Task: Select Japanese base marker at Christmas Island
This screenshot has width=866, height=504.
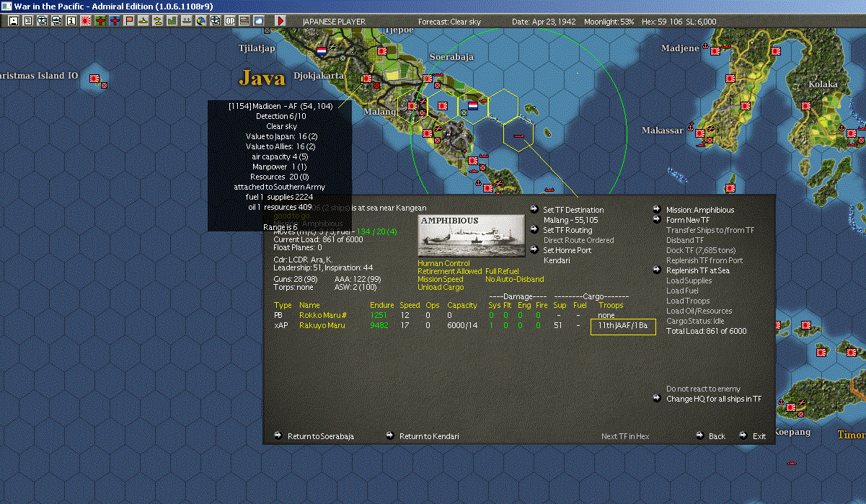Action: point(94,78)
